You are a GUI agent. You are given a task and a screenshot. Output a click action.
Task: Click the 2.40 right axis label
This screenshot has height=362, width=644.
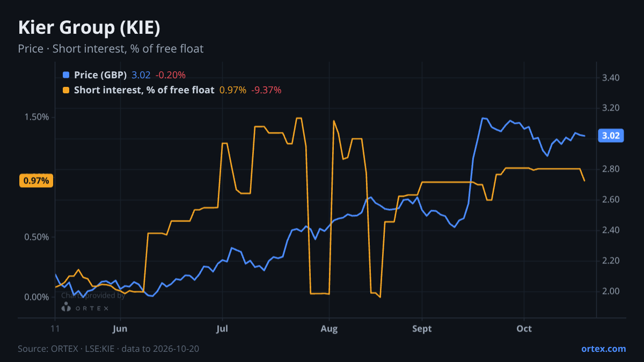pos(611,231)
